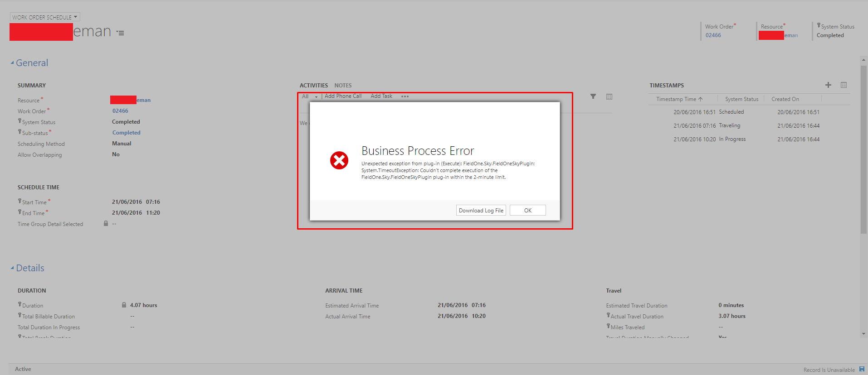The height and width of the screenshot is (375, 868).
Task: Select the In Progress timestamp row
Action: click(x=748, y=139)
